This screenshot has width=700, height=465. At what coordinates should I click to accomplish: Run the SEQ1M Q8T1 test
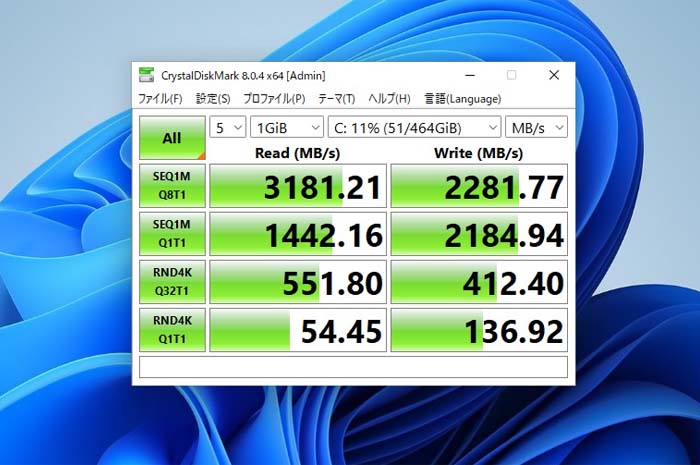point(172,186)
